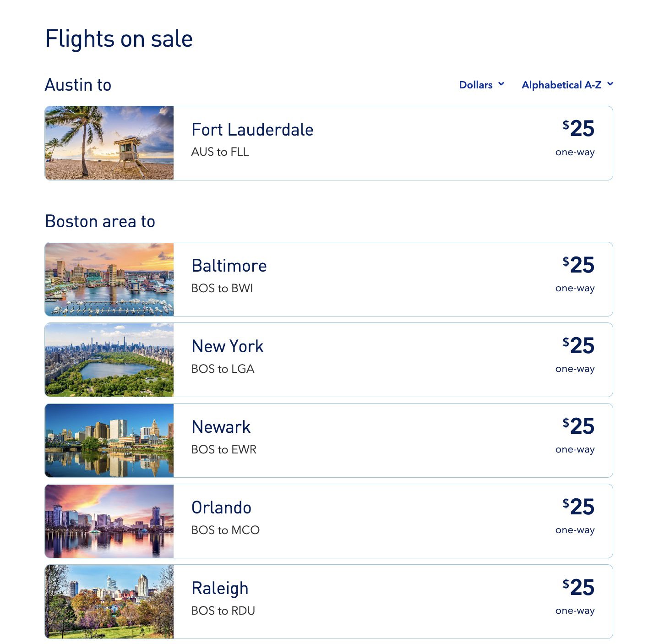Click the Austin to section label
The width and height of the screenshot is (654, 644).
click(x=78, y=84)
